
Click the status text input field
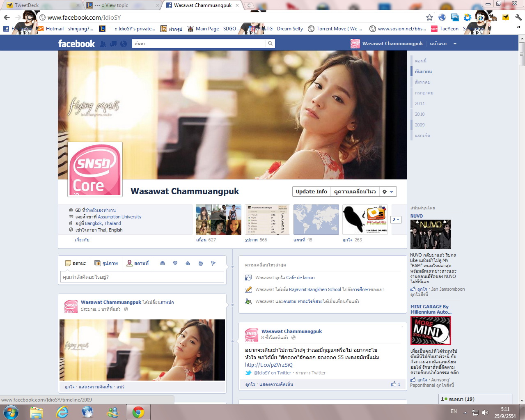(x=142, y=277)
